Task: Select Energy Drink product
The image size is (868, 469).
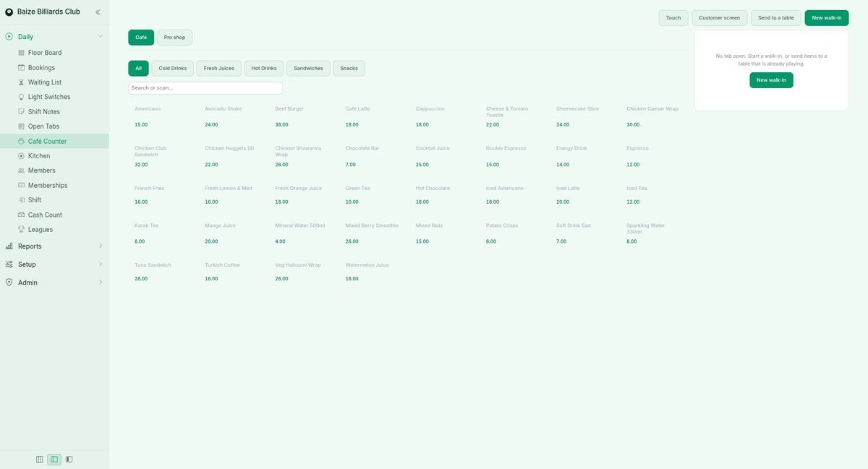Action: pyautogui.click(x=584, y=156)
